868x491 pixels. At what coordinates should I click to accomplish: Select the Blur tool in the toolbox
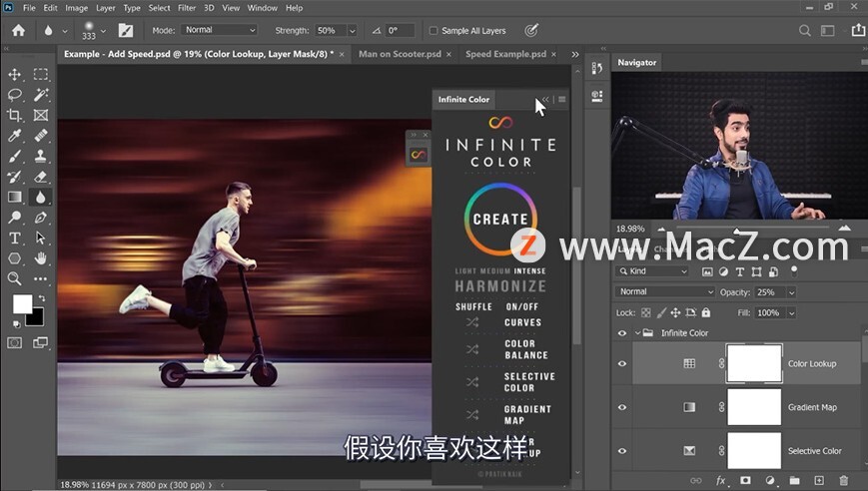(x=40, y=197)
